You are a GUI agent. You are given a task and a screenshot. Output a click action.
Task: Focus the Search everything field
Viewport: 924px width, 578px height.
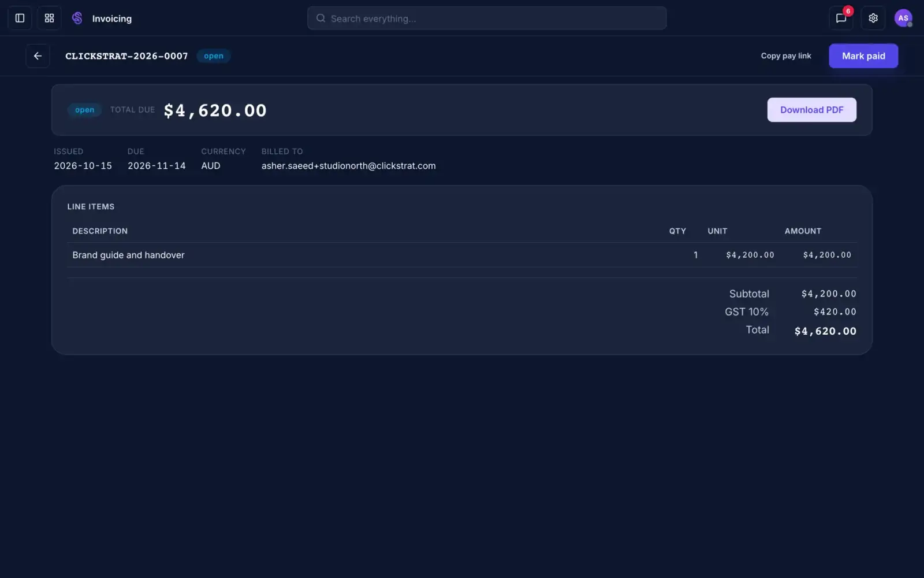coord(487,18)
